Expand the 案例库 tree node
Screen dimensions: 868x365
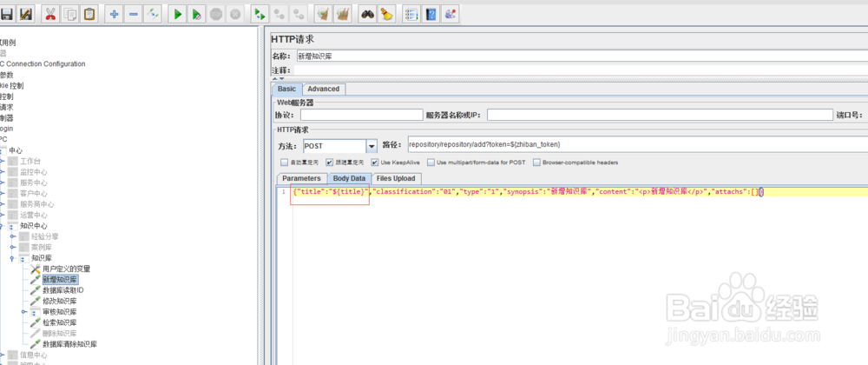click(x=13, y=248)
